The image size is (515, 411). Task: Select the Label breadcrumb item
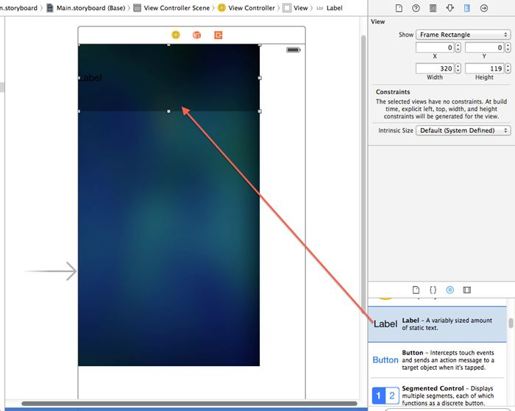click(x=330, y=8)
